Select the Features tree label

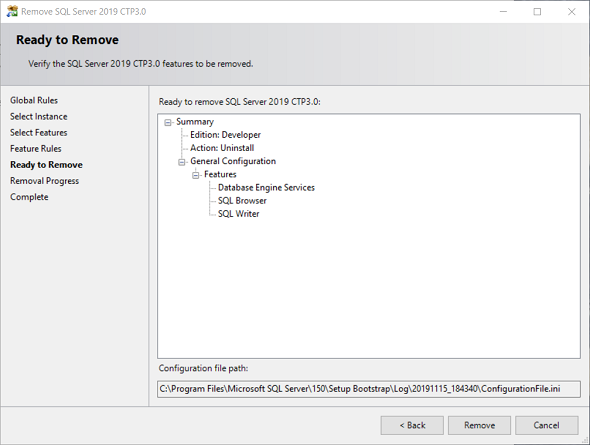point(220,174)
